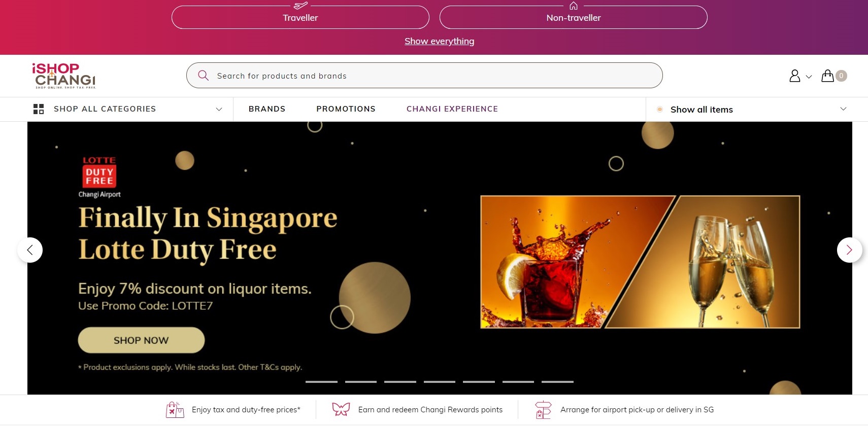868x426 pixels.
Task: Open the Promotions menu
Action: 346,109
